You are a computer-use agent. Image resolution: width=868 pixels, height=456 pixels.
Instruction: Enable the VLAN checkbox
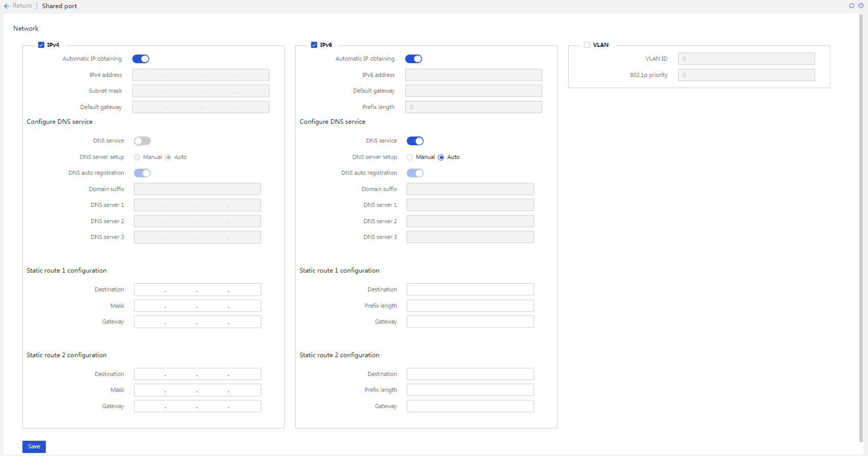coord(587,45)
